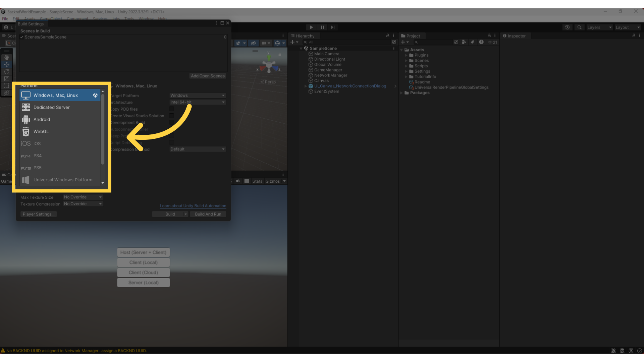Select the Scale tool in Scene toolbar
Screen dimensions: 644x362
[7, 78]
